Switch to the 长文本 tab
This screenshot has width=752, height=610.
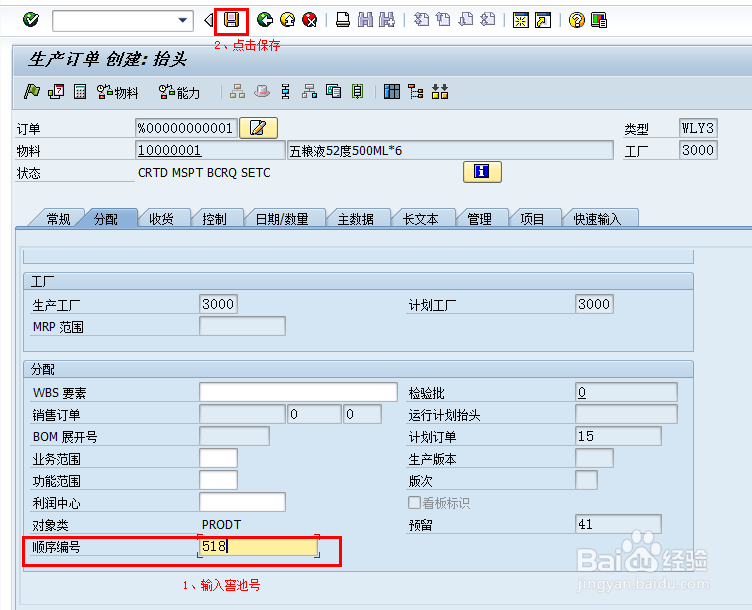421,219
